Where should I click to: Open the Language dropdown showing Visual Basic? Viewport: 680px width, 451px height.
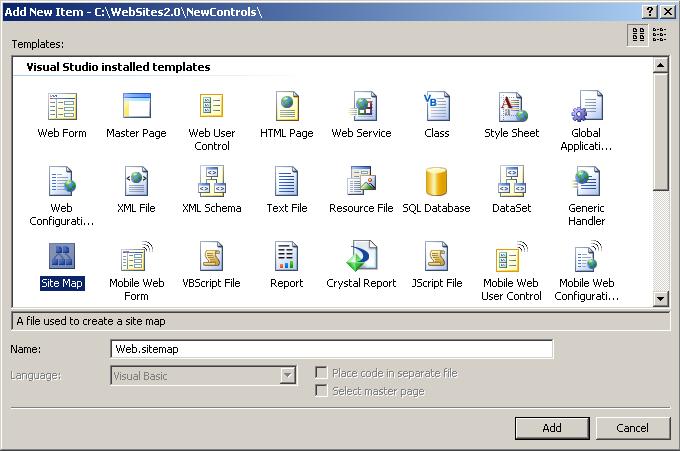[x=288, y=376]
